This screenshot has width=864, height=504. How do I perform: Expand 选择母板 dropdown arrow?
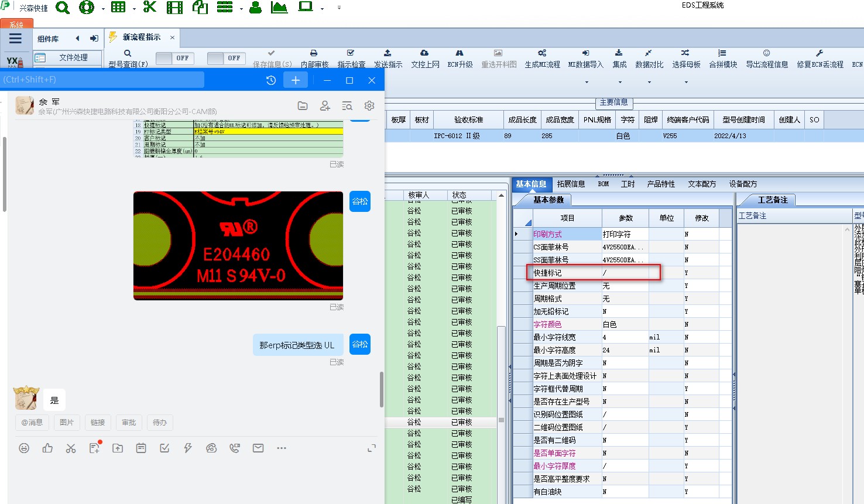coord(686,82)
